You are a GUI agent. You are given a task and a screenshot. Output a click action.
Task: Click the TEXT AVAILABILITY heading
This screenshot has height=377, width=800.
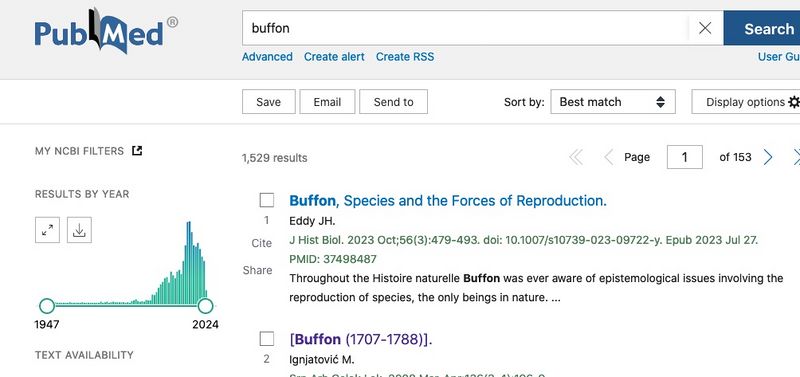tap(84, 355)
